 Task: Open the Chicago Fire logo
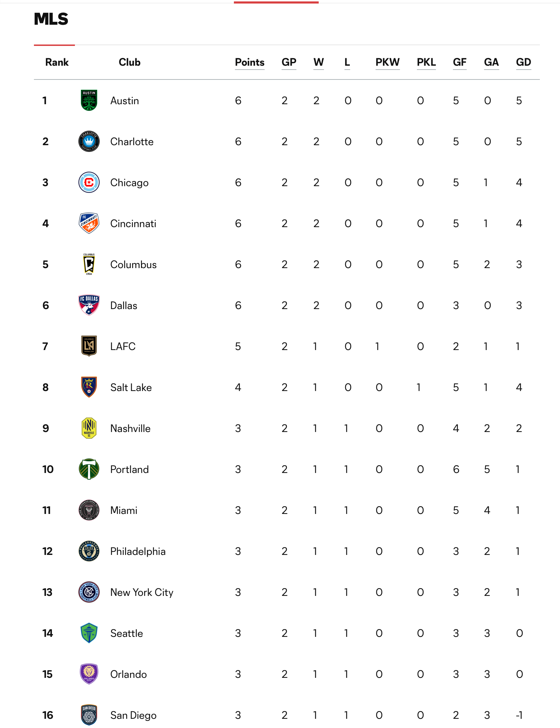(89, 182)
